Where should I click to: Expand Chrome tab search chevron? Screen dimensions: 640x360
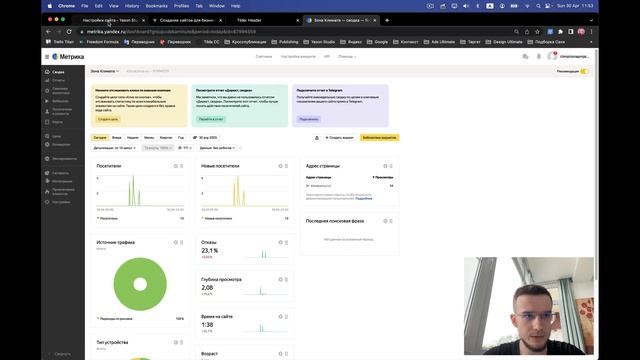click(591, 20)
